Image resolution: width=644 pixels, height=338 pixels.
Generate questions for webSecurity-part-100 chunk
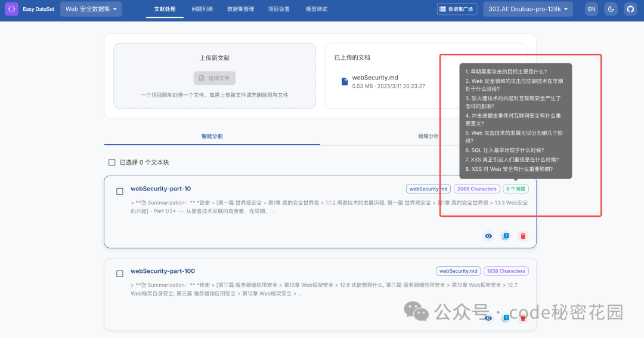pos(506,318)
